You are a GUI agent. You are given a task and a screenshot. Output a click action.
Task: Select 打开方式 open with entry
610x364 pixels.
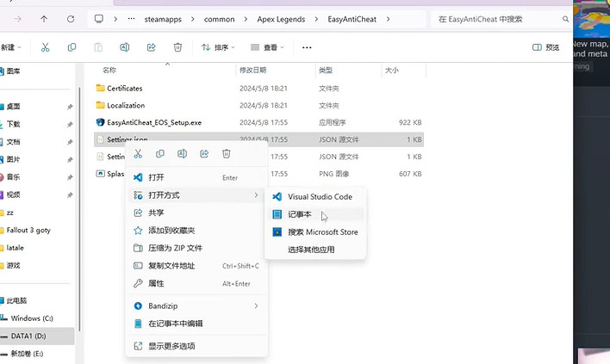(x=196, y=195)
